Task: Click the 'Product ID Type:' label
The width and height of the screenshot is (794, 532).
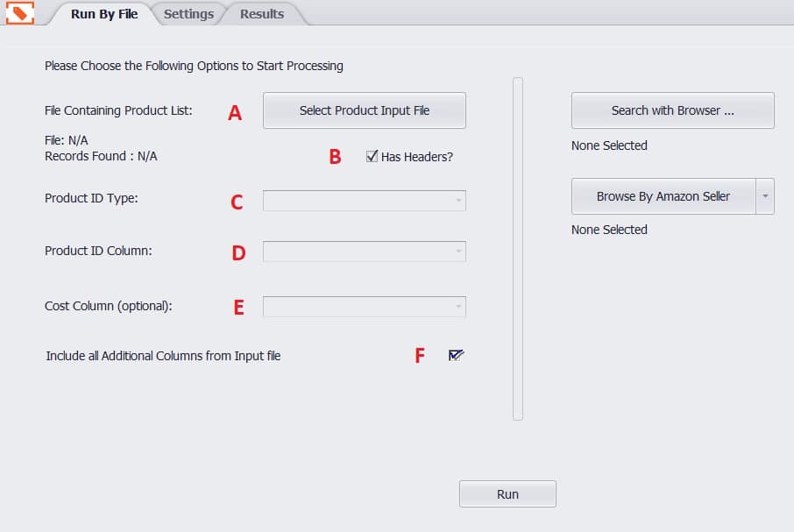Action: tap(91, 198)
